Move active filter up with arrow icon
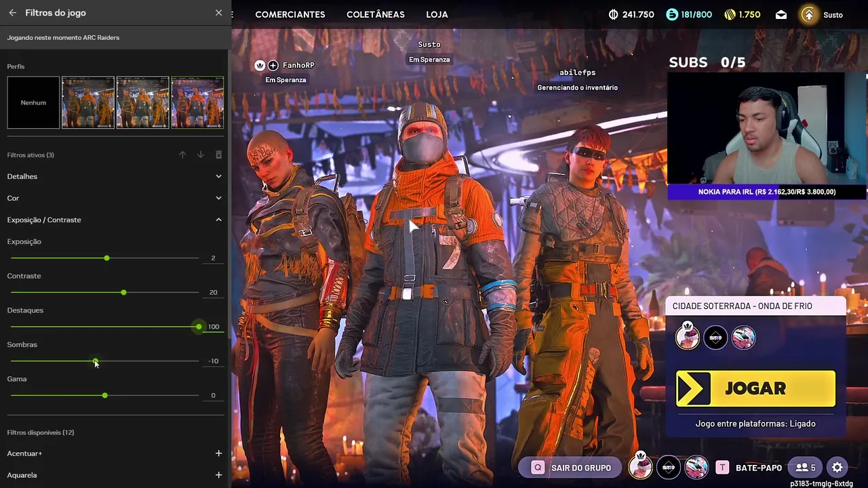 tap(182, 155)
